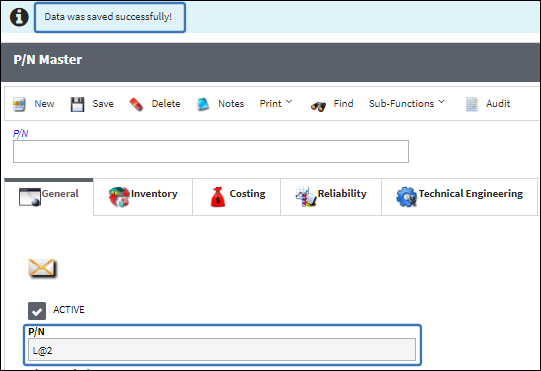Click the envelope mail icon
Screen dimensions: 541x371
tap(42, 268)
